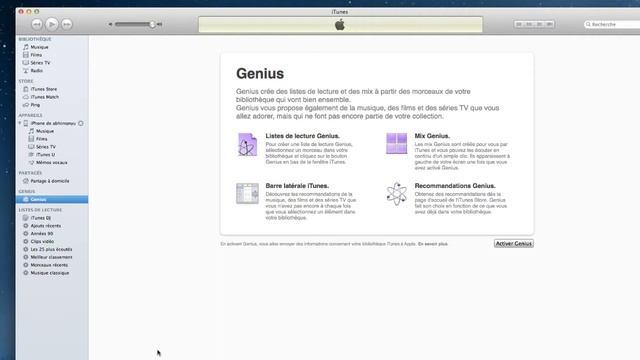Click the magnifier icon in search field

588,24
